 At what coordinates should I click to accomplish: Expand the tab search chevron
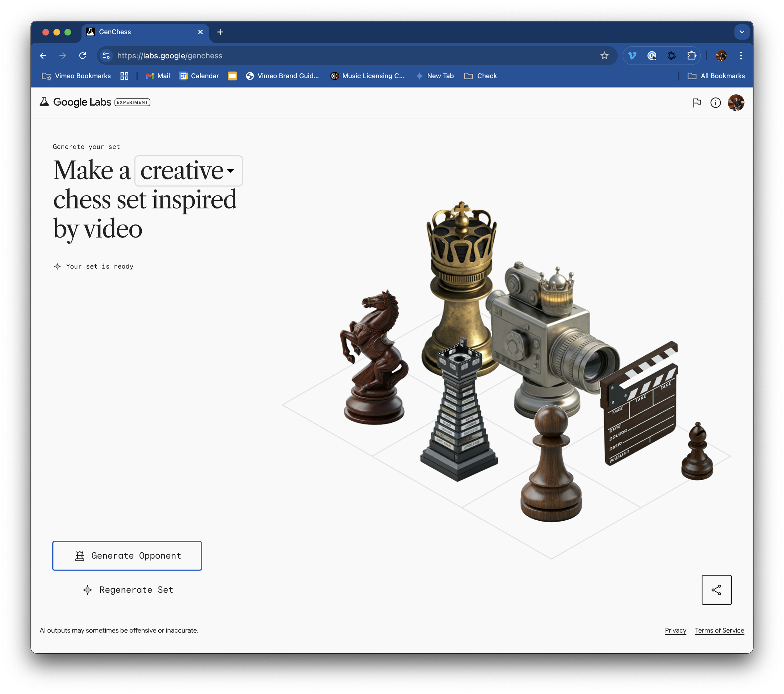point(742,32)
